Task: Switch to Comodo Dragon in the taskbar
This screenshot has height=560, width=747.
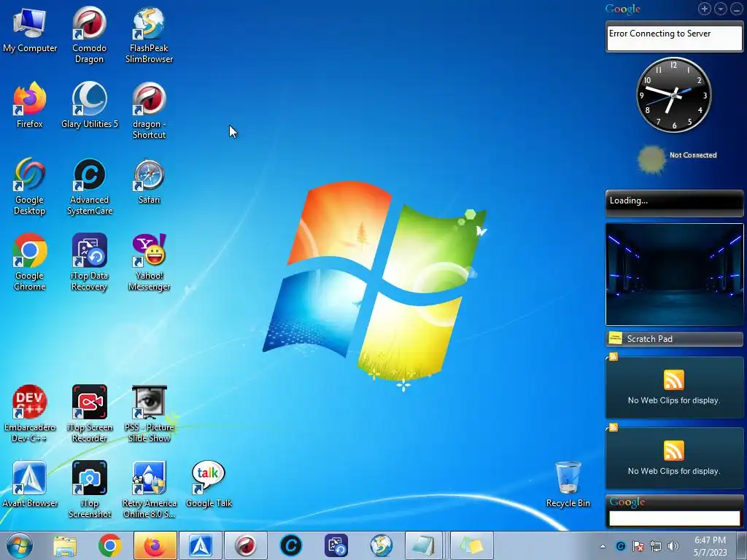Action: click(x=246, y=545)
